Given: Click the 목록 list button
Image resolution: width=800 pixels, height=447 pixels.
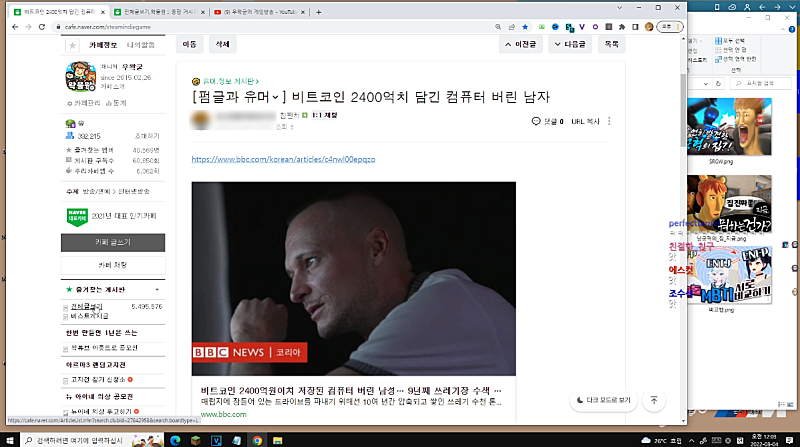Looking at the screenshot, I should [x=611, y=44].
